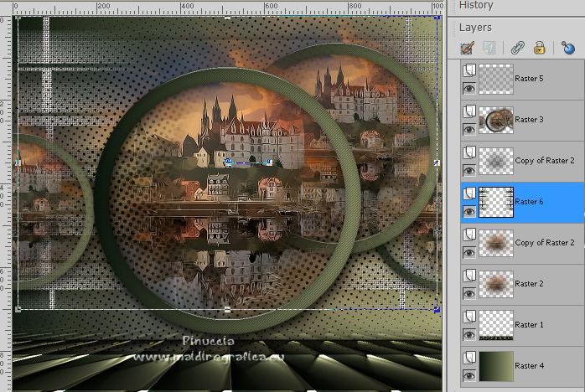
Task: Select the gray blurred Copy of Raster 2 thumbnail
Action: (496, 161)
